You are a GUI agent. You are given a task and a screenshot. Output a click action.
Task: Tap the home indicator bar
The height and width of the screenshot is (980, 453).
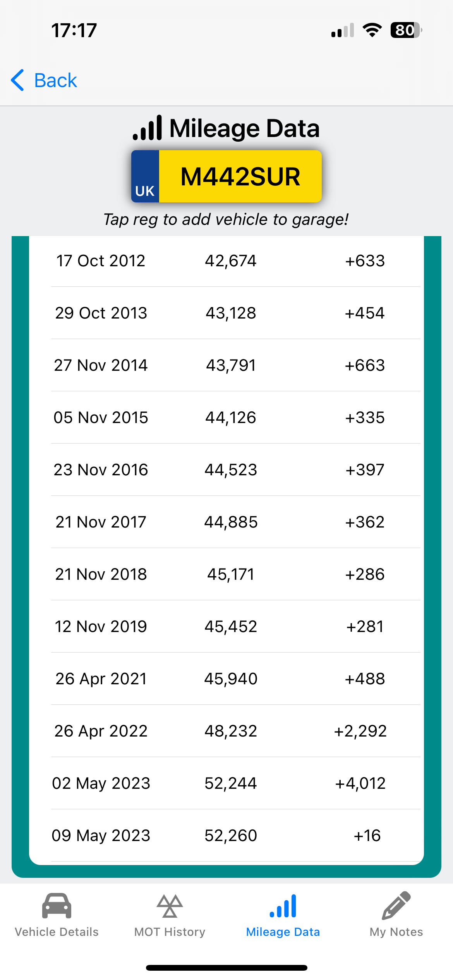226,968
